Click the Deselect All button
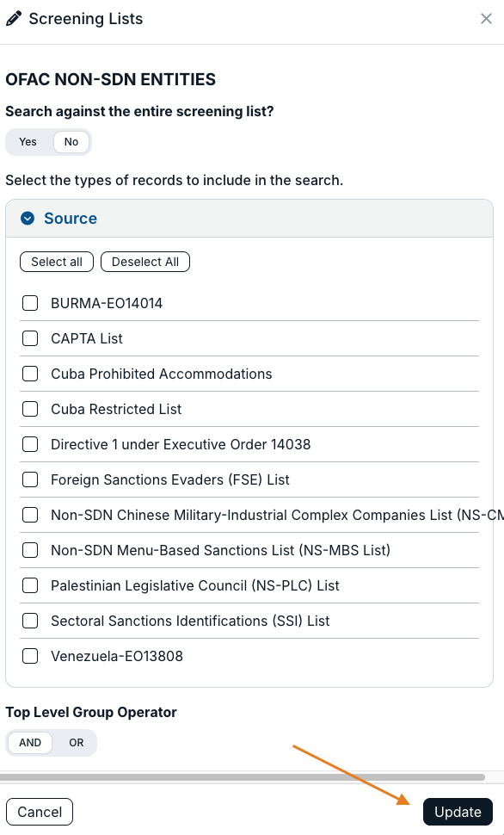This screenshot has width=504, height=835. 145,262
